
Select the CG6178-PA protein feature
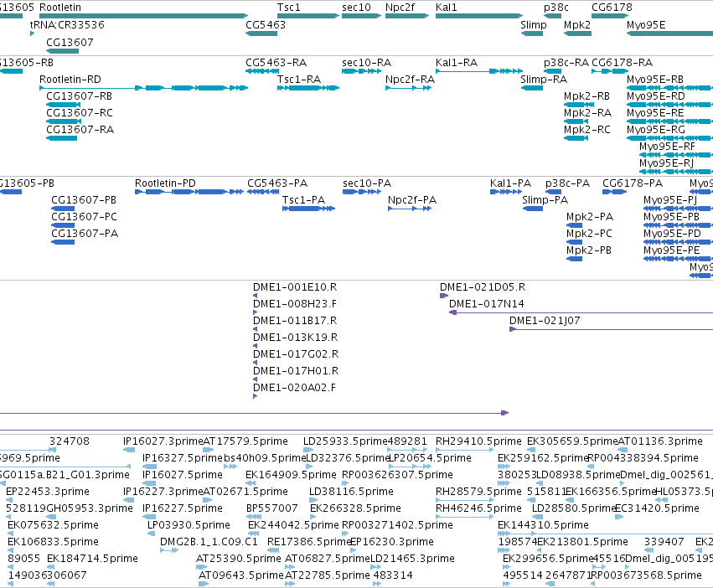click(615, 192)
